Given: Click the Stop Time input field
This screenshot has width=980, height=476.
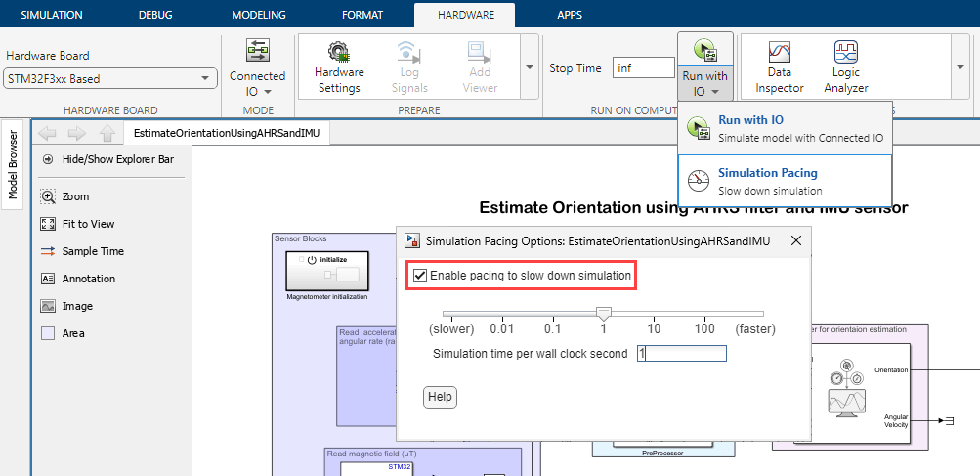Looking at the screenshot, I should [x=643, y=68].
